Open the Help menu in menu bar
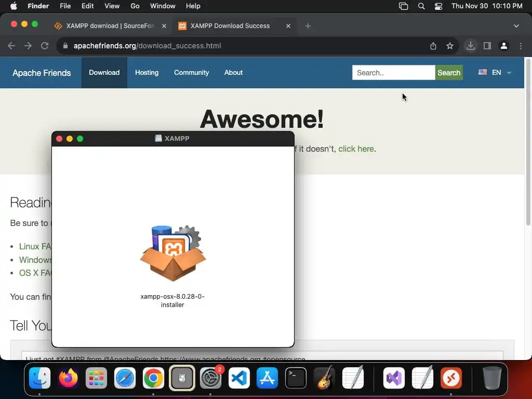The image size is (532, 399). 193,6
